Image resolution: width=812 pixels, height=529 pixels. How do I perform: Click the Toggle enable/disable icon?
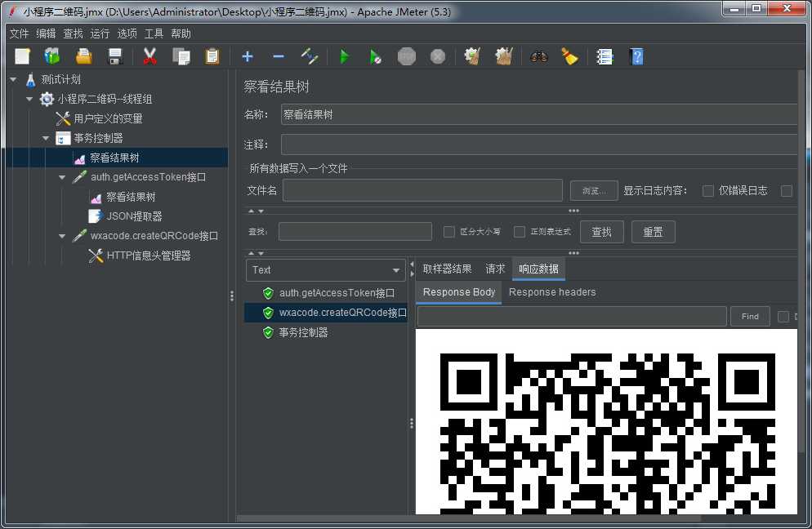310,56
